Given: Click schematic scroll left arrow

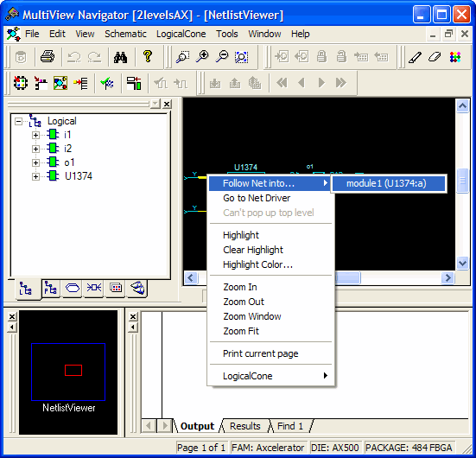Looking at the screenshot, I should tap(191, 277).
